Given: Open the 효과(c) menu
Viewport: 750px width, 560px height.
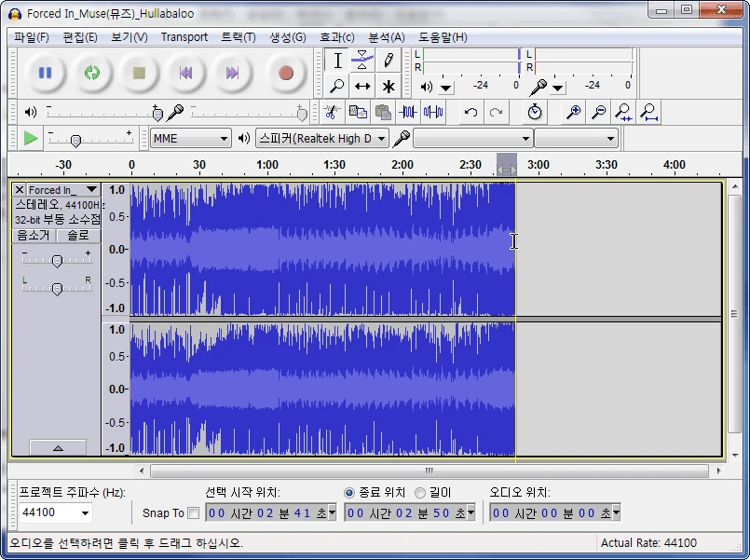Looking at the screenshot, I should click(337, 37).
